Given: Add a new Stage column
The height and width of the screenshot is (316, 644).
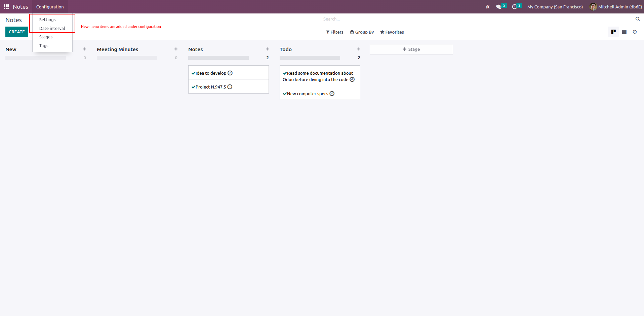Looking at the screenshot, I should 411,49.
